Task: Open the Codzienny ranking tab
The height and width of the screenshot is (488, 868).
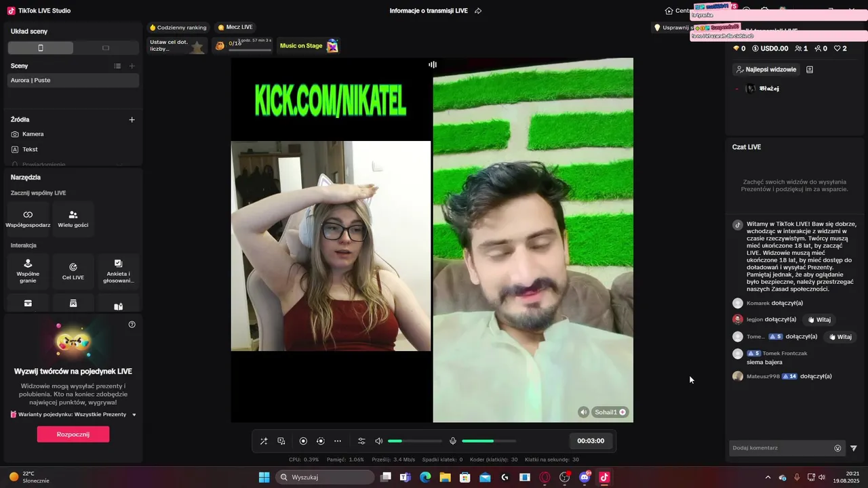Action: [x=178, y=27]
